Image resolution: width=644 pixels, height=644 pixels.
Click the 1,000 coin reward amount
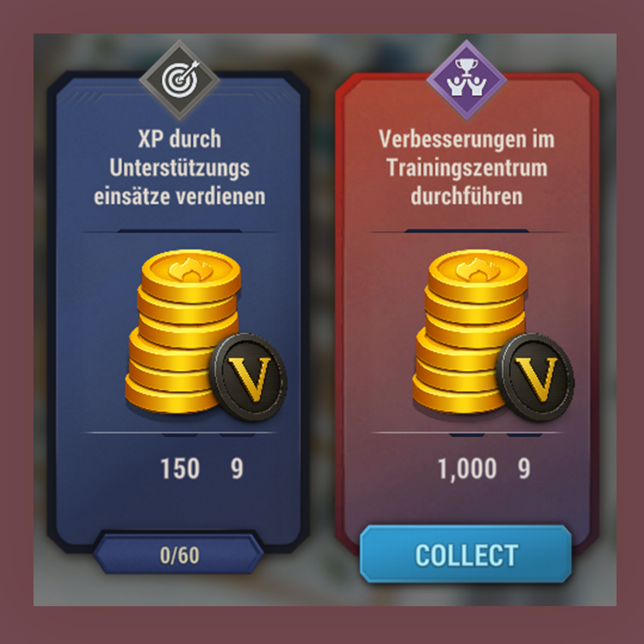click(x=467, y=469)
